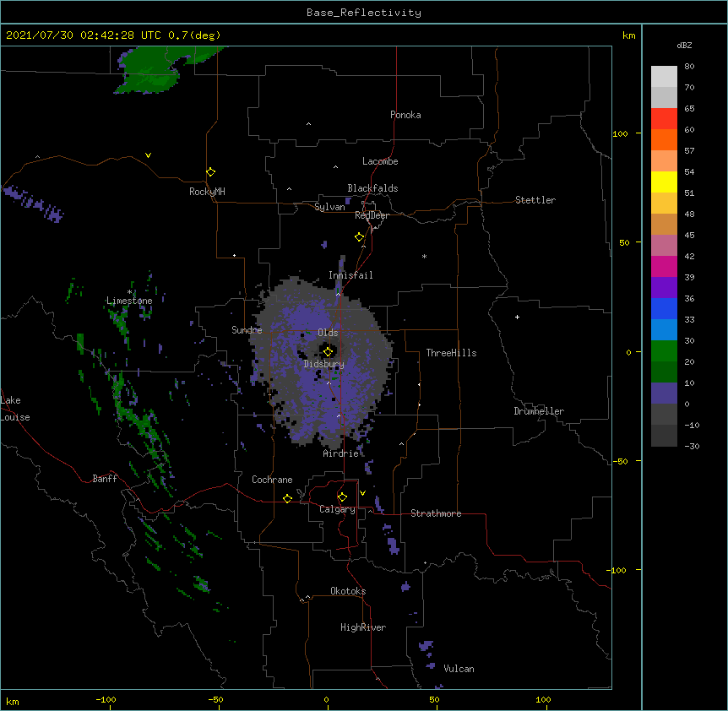Screen dimensions: 728x711
Task: Pick the magenta 39-42 dBZ swatch
Action: (664, 266)
